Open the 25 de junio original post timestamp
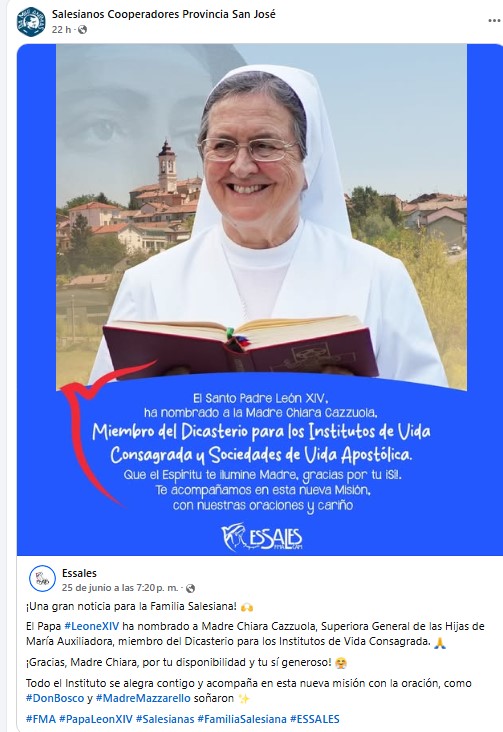The image size is (503, 732). click(120, 588)
